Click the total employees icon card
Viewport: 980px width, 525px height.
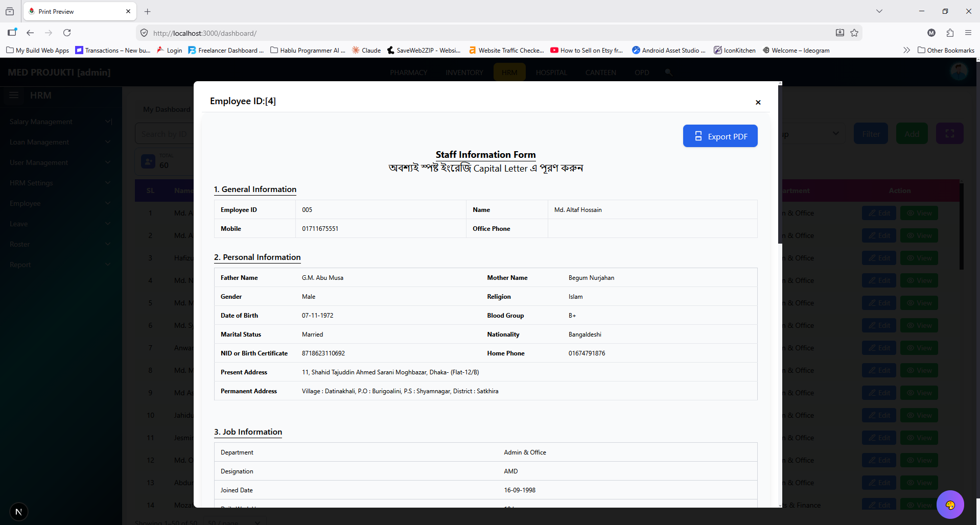(x=148, y=161)
